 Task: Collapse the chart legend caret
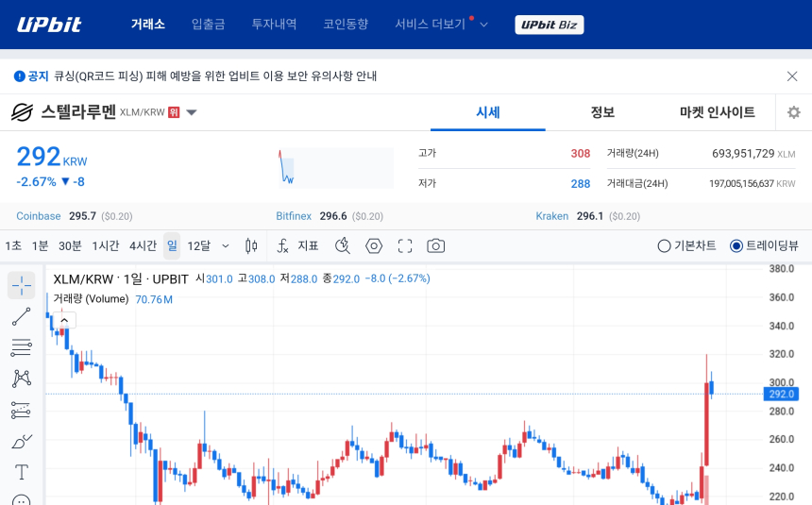click(x=64, y=320)
